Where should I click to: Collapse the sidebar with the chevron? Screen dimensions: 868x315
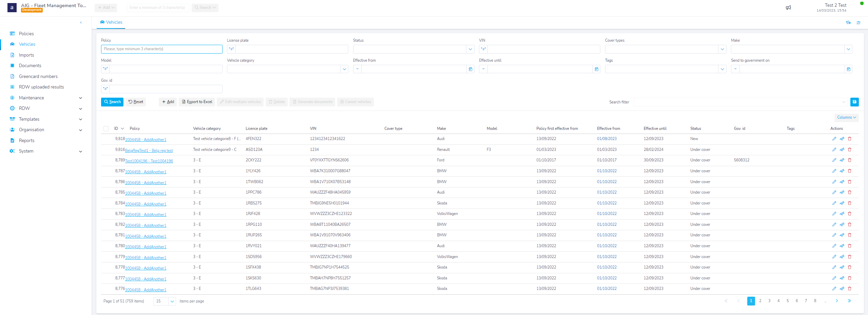(81, 22)
